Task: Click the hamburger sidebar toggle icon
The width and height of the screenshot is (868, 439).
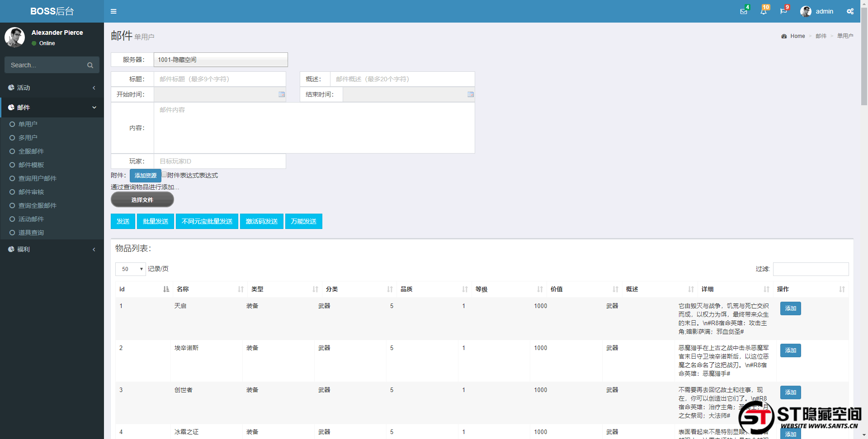Action: pos(113,11)
